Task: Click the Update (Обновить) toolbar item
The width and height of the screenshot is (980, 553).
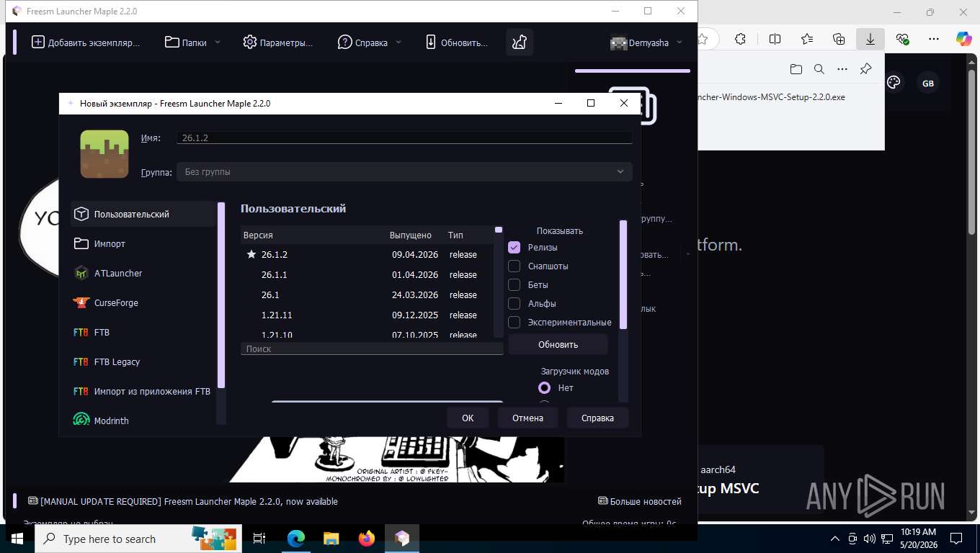Action: [x=456, y=42]
